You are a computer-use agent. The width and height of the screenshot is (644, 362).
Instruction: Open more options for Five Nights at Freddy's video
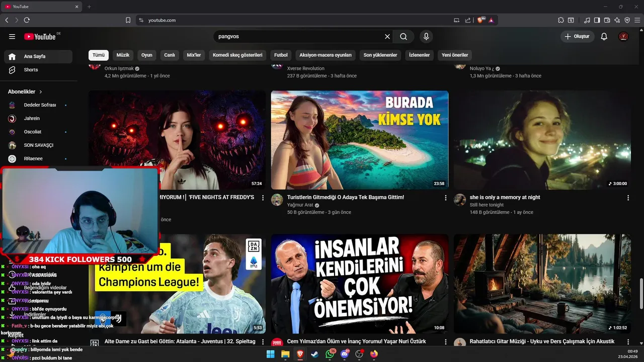pos(263,198)
